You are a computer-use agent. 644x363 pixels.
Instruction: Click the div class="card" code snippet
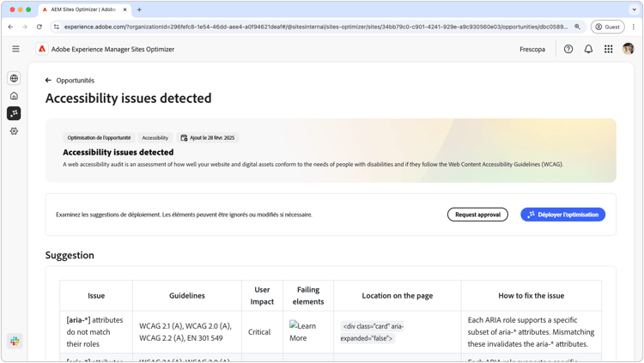(x=372, y=332)
